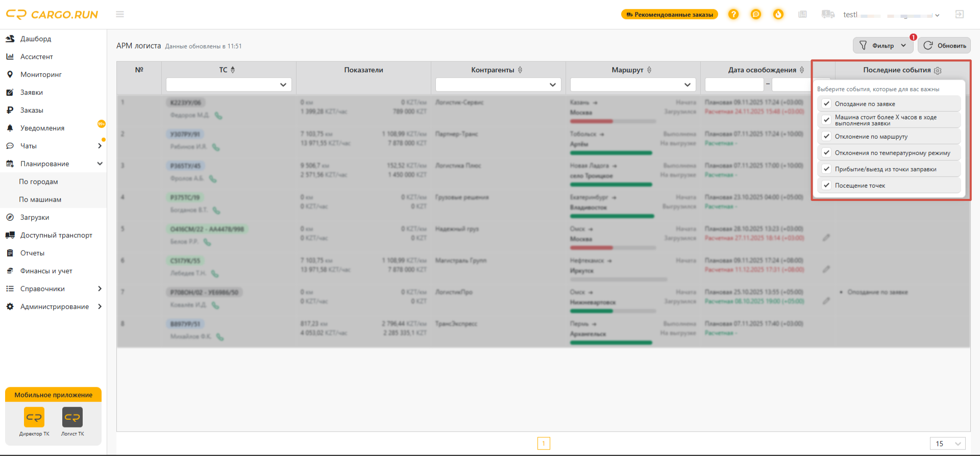Sort the table by Контрагенты column

(520, 70)
